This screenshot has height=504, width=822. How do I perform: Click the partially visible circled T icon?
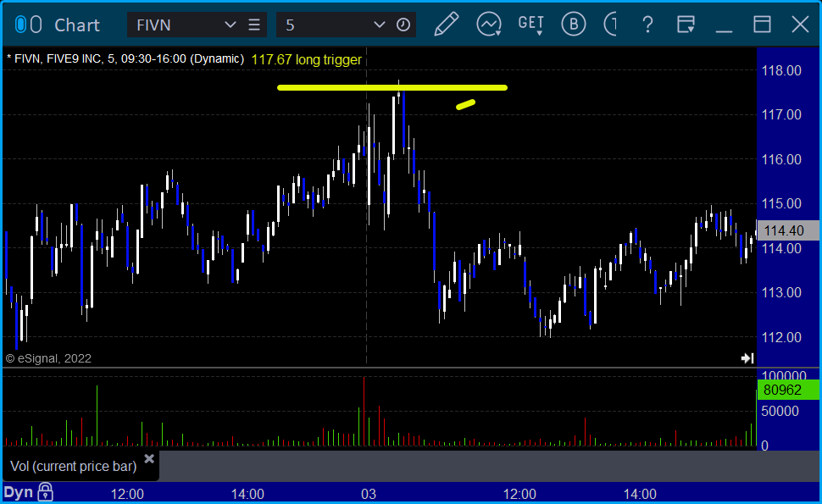tap(610, 24)
